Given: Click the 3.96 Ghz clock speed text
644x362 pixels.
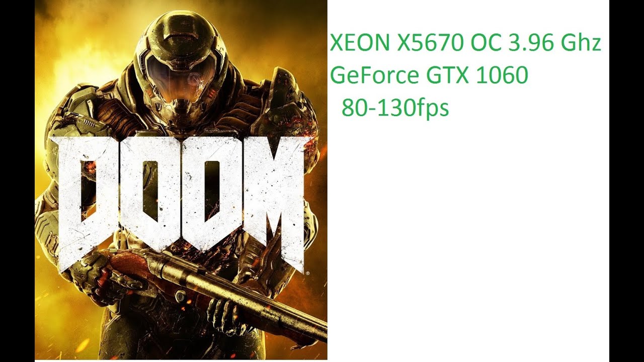Looking at the screenshot, I should click(555, 44).
